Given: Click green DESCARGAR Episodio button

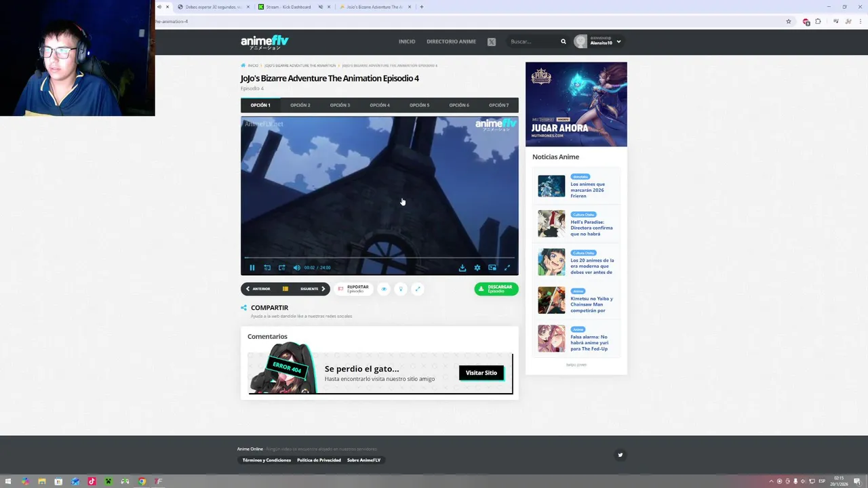Looking at the screenshot, I should point(496,289).
